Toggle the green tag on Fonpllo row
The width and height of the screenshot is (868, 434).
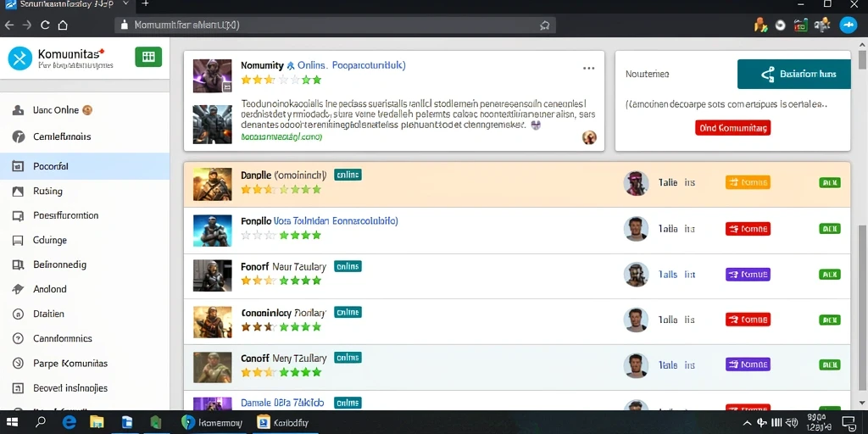829,228
